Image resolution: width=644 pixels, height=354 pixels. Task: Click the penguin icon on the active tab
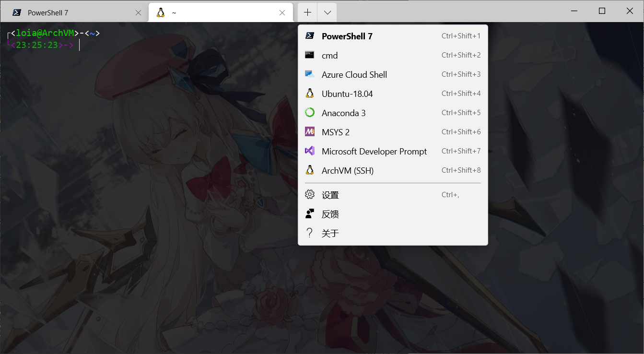pyautogui.click(x=161, y=13)
